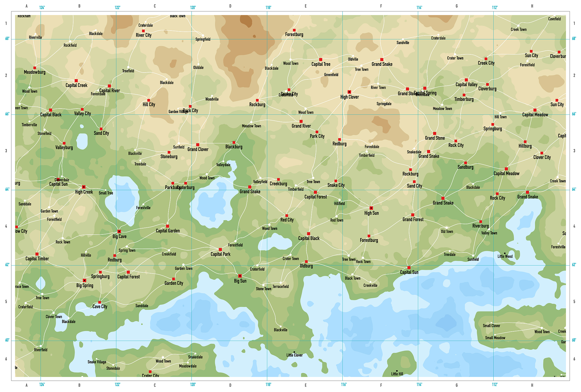Click the Oldburg town marker
Image resolution: width=581 pixels, height=392 pixels.
pos(306,262)
